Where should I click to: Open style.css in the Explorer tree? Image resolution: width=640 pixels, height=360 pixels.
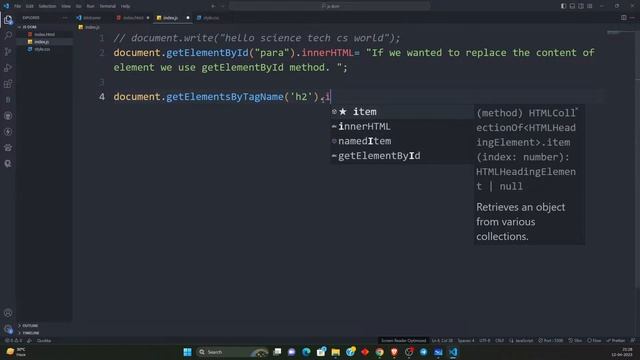pos(44,49)
